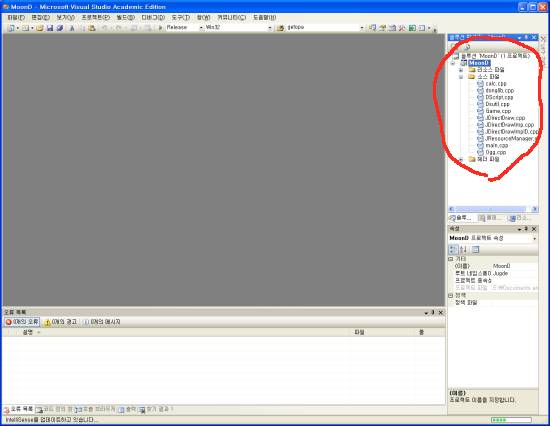Click the Object Browser toolbar icon
Viewport: 550px width, 426px height.
(393, 28)
